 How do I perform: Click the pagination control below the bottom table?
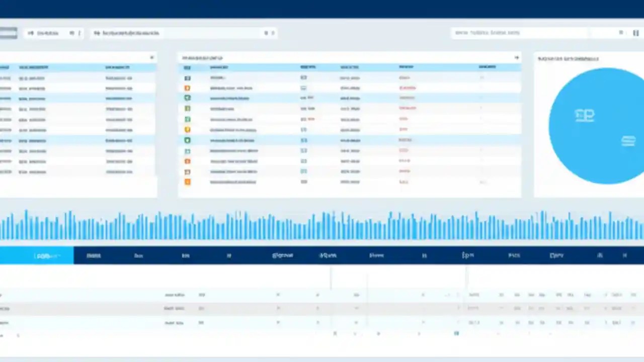click(x=456, y=333)
